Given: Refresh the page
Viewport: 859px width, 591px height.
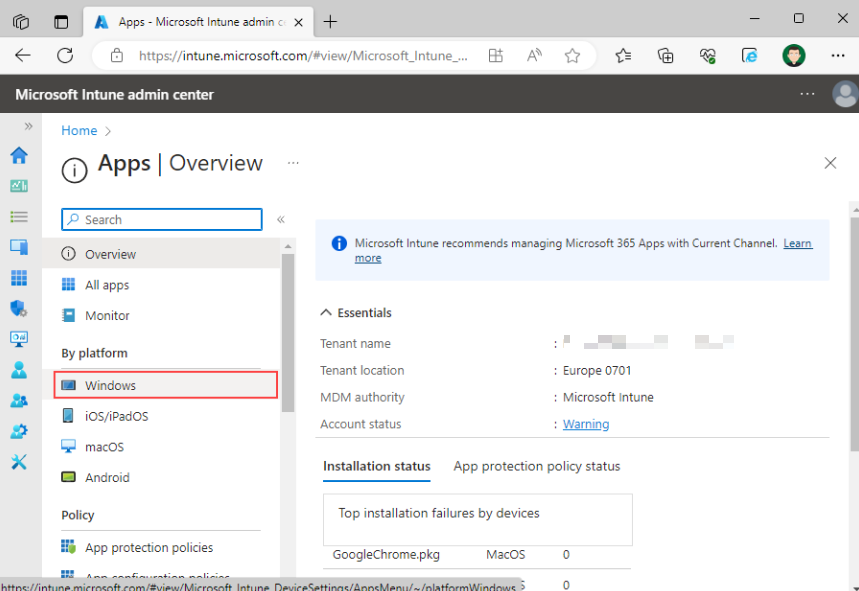Looking at the screenshot, I should (x=65, y=55).
